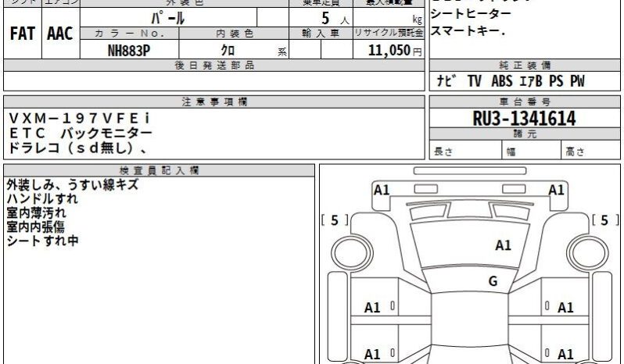This screenshot has width=624, height=364.
Task: Click the A1 mark at front-left bumper corner
Action: [x=381, y=190]
